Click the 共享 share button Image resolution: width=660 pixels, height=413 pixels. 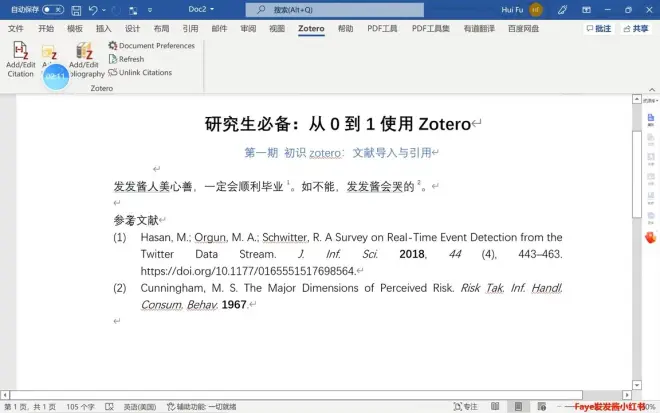636,28
